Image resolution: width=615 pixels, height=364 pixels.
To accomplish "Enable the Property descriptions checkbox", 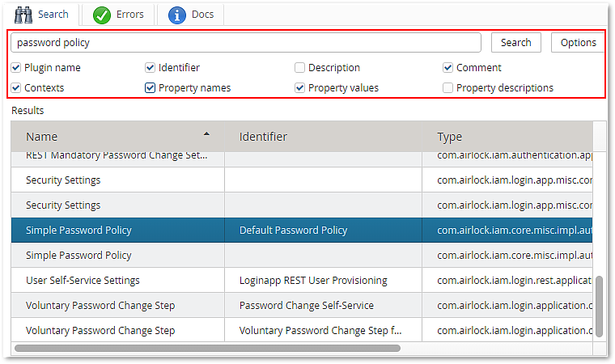I will coord(448,88).
